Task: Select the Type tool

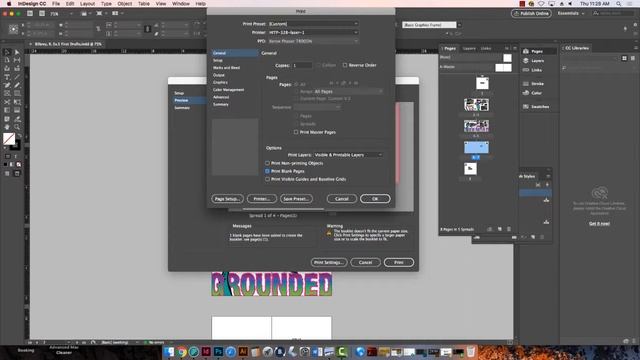Action: click(x=7, y=77)
